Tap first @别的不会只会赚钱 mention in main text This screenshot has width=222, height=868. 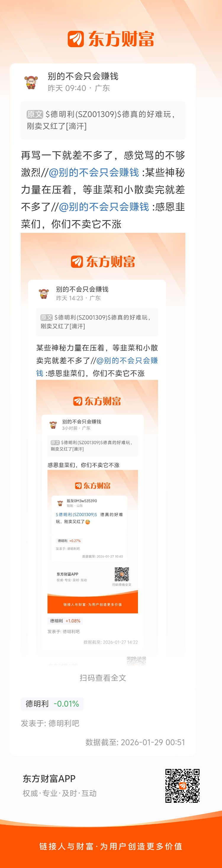tap(94, 173)
